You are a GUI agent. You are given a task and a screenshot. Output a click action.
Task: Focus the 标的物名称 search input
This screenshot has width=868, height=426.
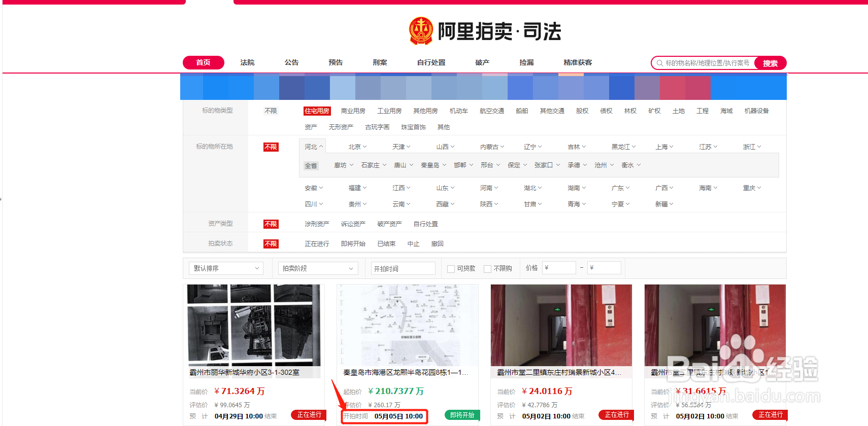(708, 63)
